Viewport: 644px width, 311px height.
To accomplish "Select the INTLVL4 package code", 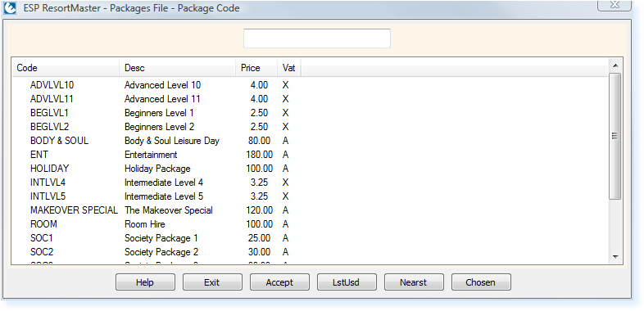I will tap(48, 183).
